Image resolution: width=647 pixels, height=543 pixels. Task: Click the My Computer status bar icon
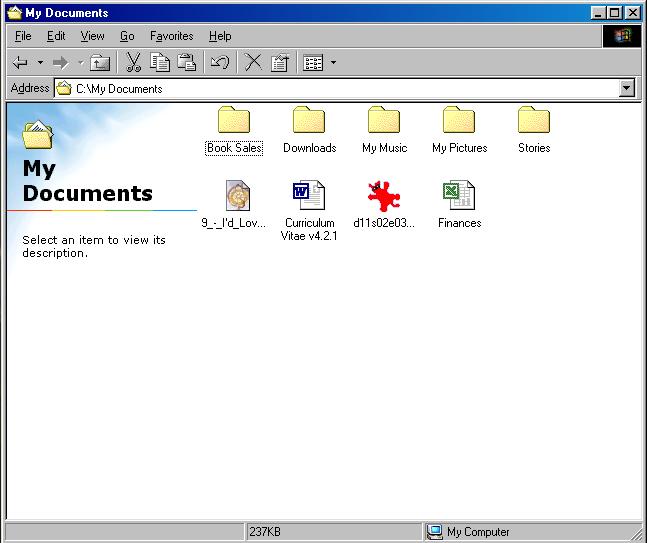434,532
